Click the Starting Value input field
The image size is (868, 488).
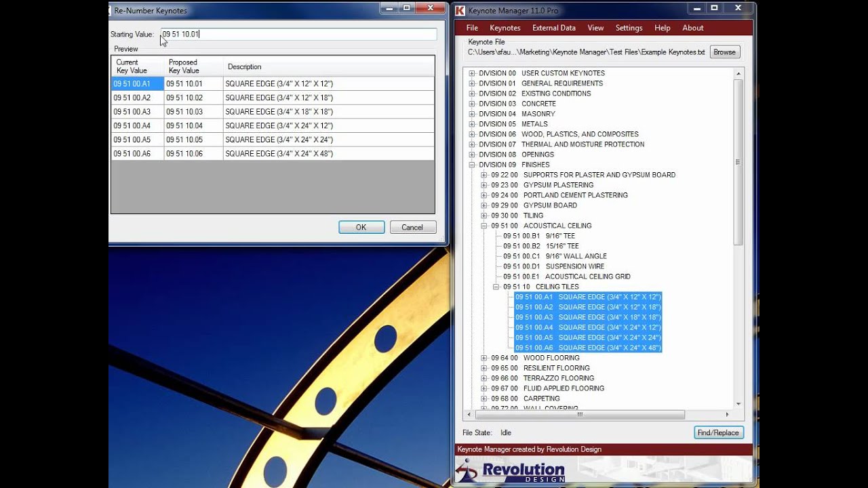tap(298, 34)
